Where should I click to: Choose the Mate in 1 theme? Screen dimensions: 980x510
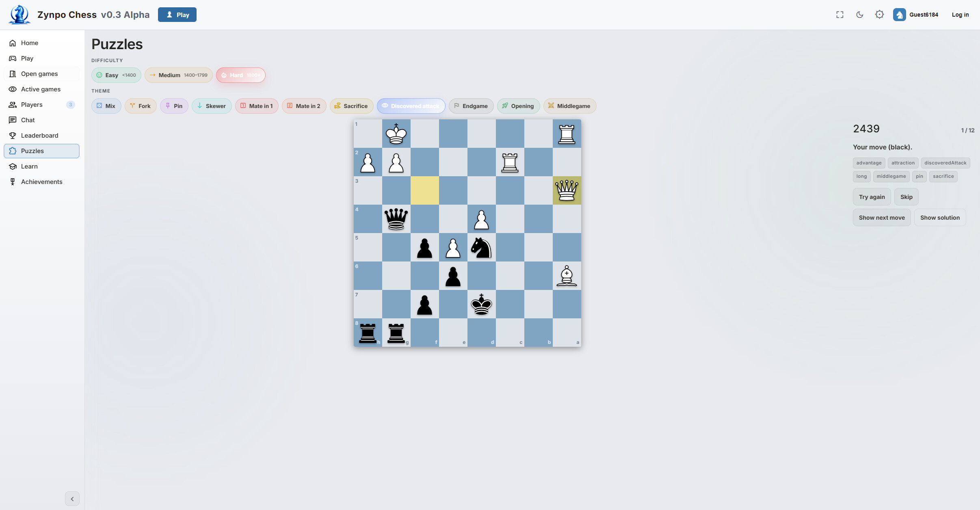click(x=257, y=106)
